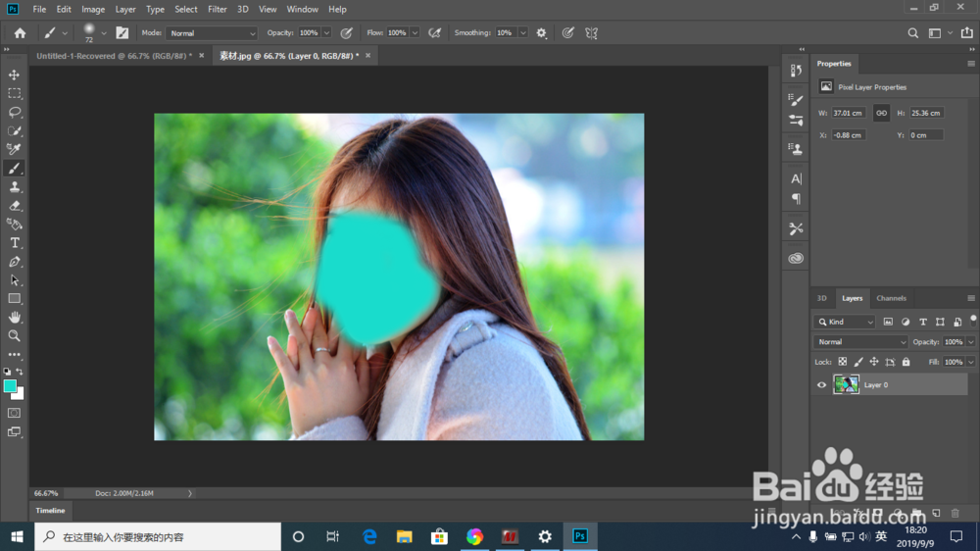The height and width of the screenshot is (551, 980).
Task: Click the background color swatch
Action: (x=20, y=395)
